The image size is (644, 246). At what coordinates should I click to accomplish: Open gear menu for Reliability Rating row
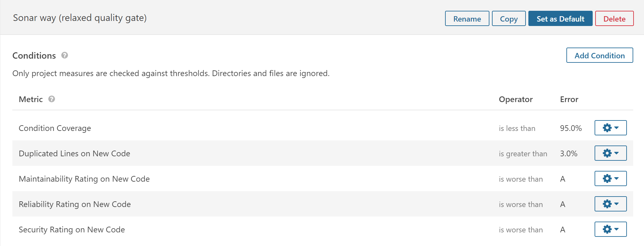pyautogui.click(x=610, y=204)
